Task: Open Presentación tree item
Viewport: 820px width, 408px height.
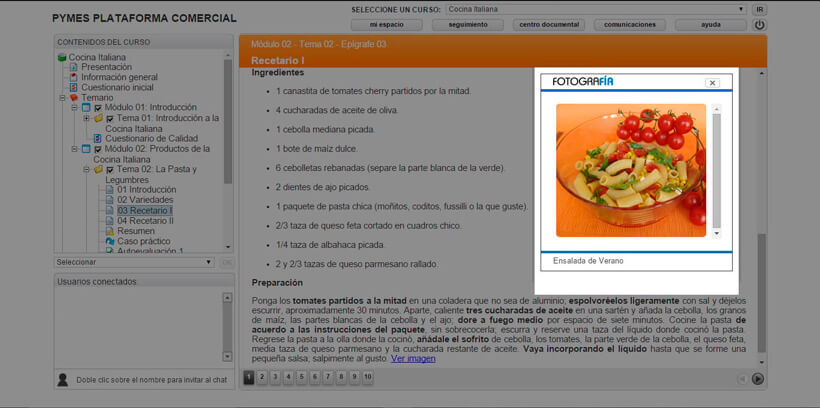Action: pos(107,67)
